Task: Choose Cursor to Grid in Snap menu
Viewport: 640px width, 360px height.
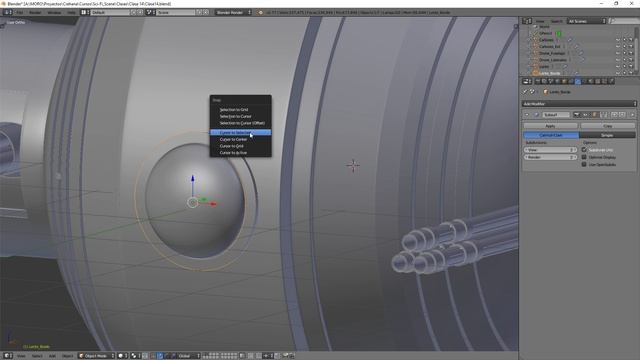Action: pyautogui.click(x=240, y=146)
